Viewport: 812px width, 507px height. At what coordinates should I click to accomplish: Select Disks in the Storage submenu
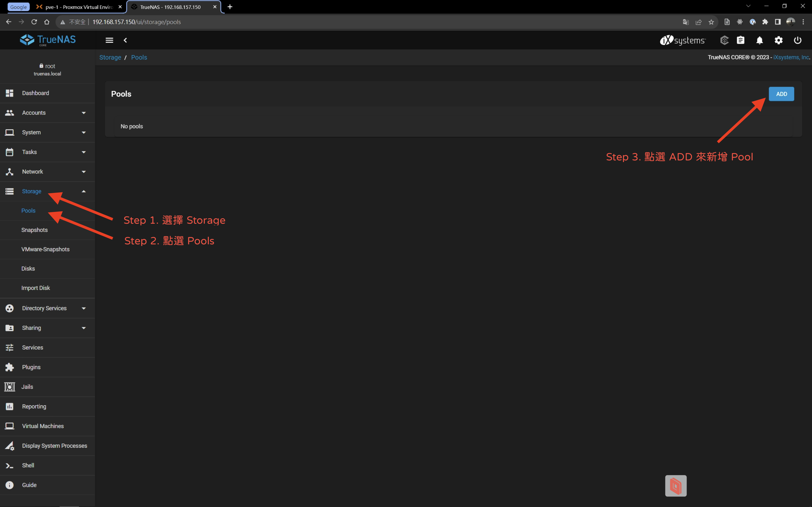[28, 269]
